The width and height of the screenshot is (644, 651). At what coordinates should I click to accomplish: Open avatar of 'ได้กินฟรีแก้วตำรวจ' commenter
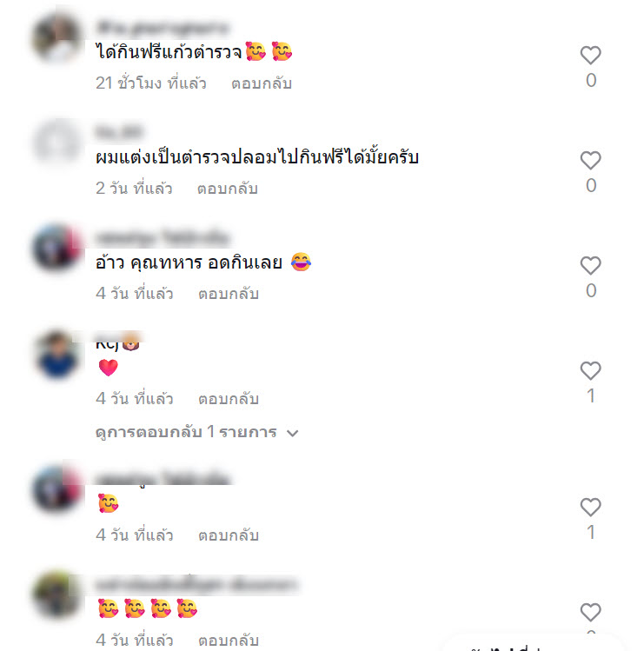57,37
